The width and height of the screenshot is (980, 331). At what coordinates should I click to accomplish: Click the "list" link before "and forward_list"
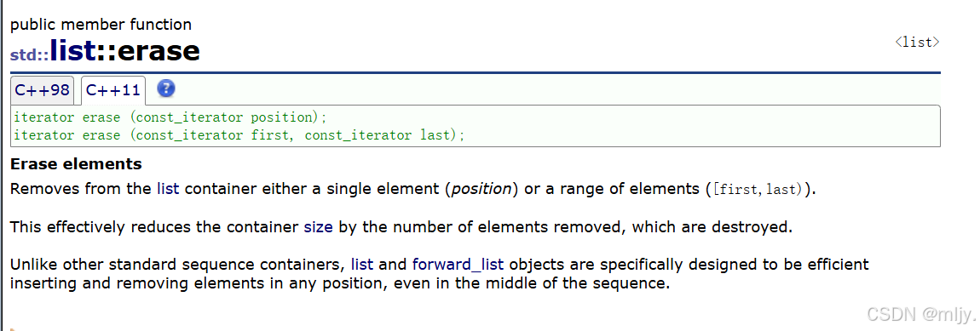[362, 264]
